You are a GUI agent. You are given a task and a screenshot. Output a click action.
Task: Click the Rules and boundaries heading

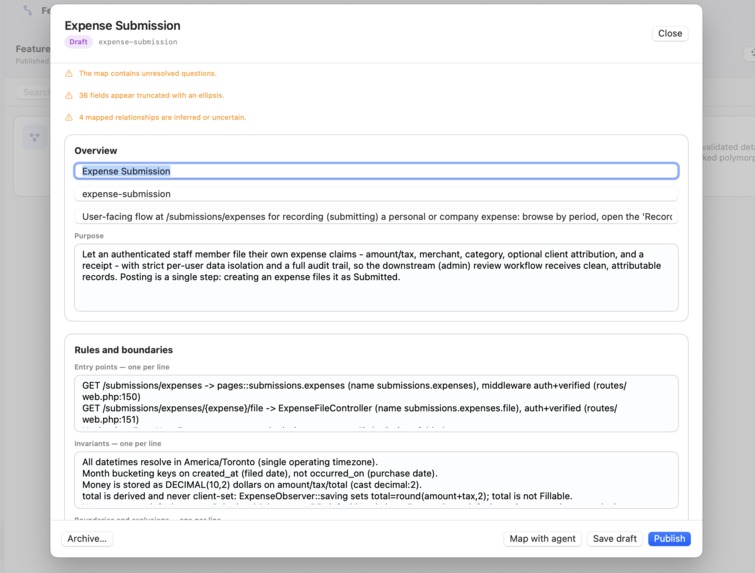click(x=123, y=350)
